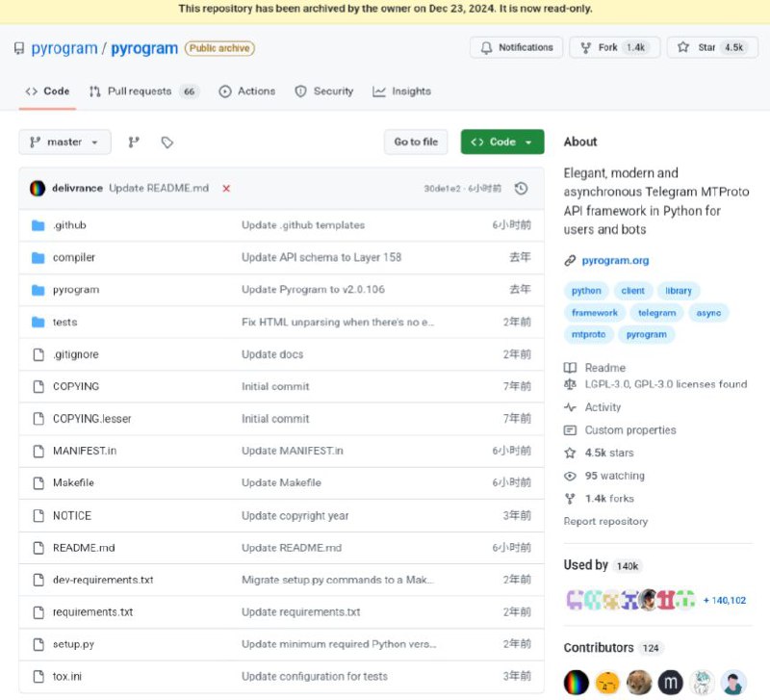Click the Go to file button
Viewport: 770px width, 700px height.
click(x=416, y=142)
